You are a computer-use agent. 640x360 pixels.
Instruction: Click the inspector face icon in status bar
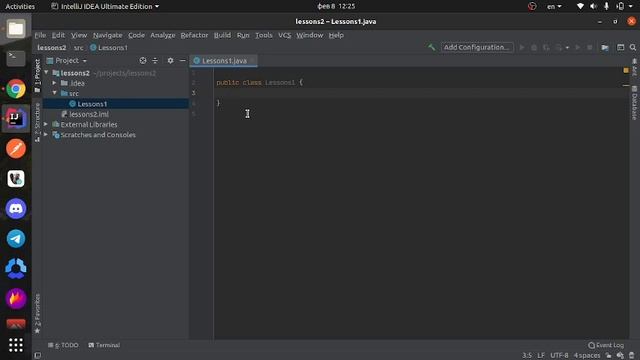tap(620, 356)
